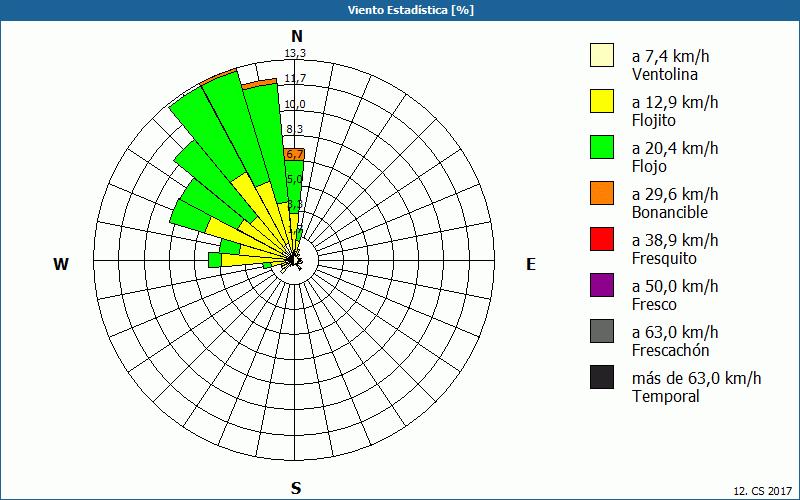800x500 pixels.
Task: Click the 'a 38,9 km/h' legend text
Action: (675, 240)
